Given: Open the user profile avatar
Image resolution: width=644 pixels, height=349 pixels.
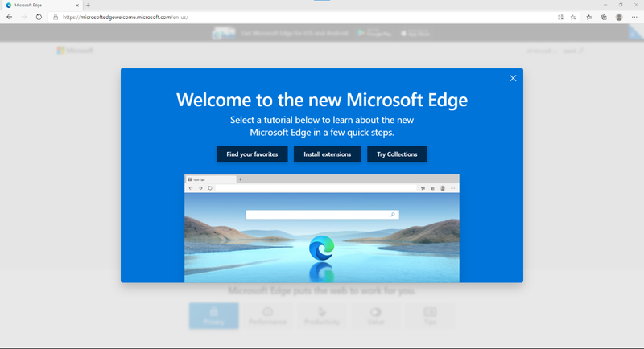Looking at the screenshot, I should [619, 17].
